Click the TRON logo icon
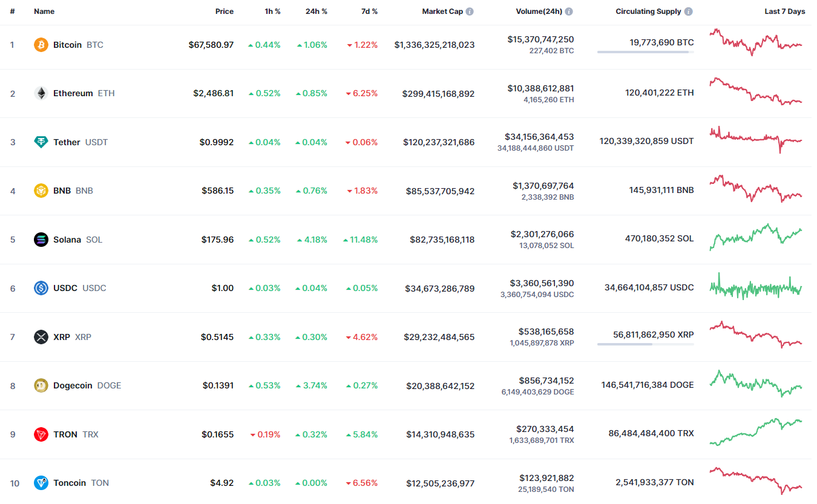The width and height of the screenshot is (817, 504). pyautogui.click(x=41, y=434)
